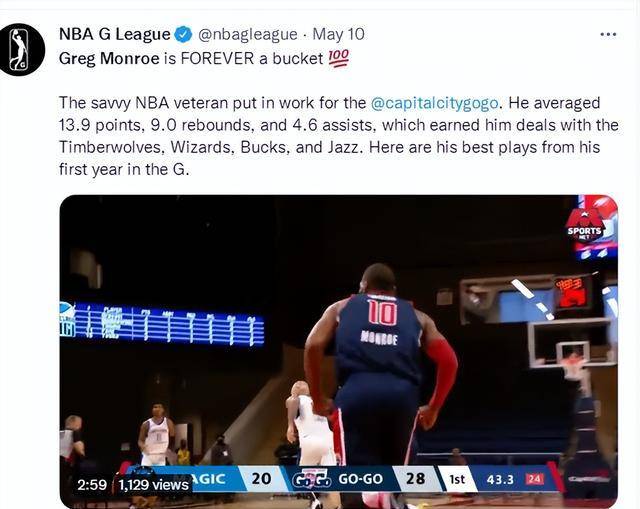Viewport: 640px width, 509px height.
Task: Click the 1,129 views counter
Action: tap(153, 485)
